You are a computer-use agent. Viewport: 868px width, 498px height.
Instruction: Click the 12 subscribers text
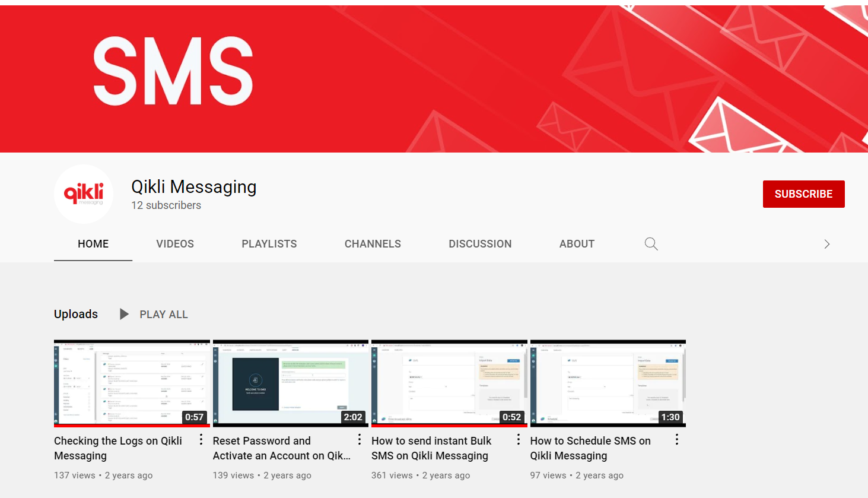tap(166, 205)
